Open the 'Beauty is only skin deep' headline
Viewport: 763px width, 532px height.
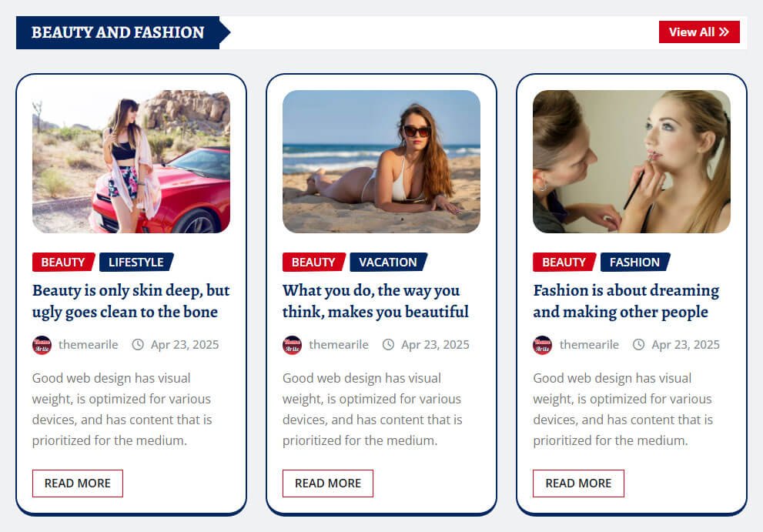point(131,301)
